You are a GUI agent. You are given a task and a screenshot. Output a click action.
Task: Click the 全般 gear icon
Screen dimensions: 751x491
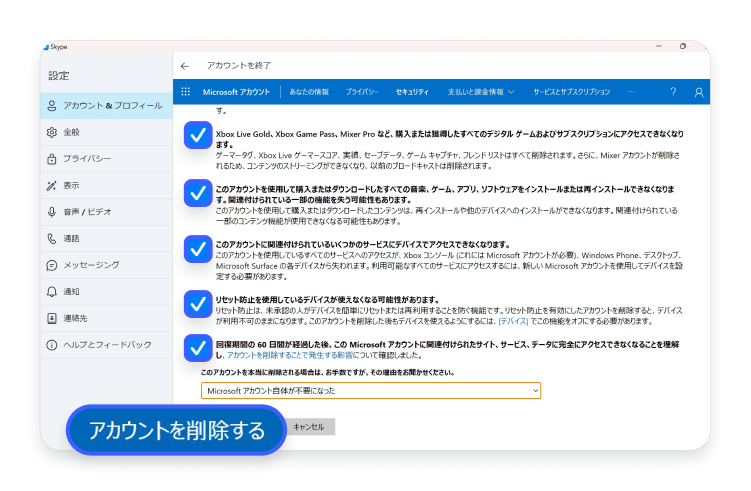[x=52, y=132]
